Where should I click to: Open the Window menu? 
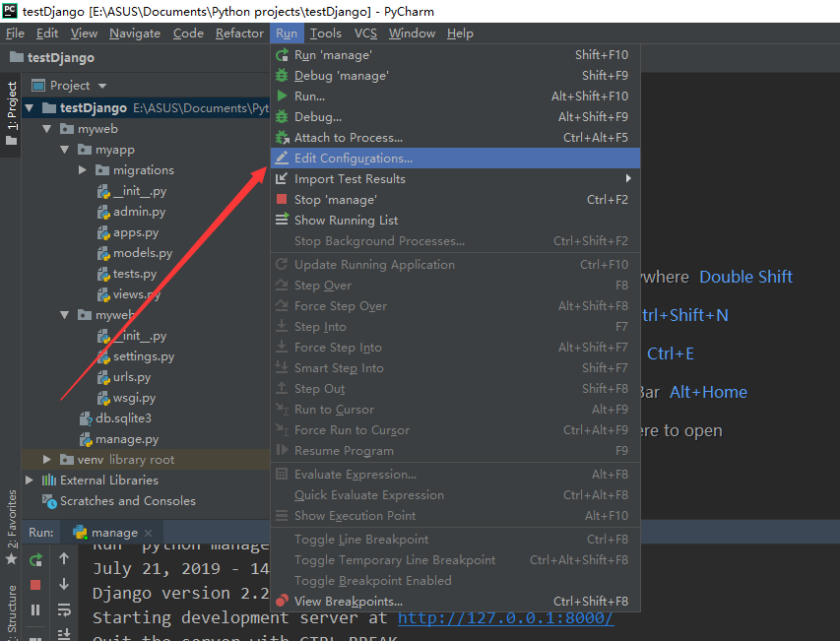[x=412, y=33]
